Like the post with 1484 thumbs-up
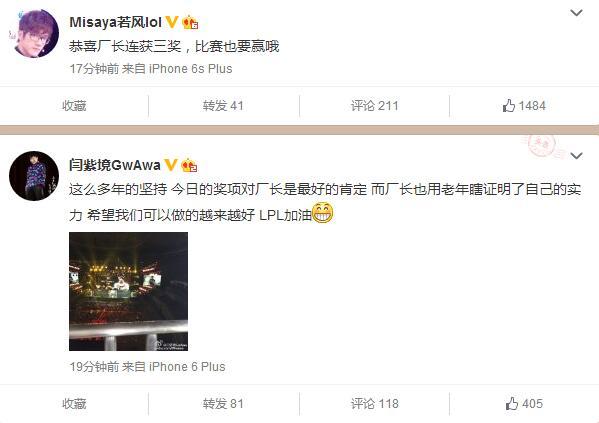The width and height of the screenshot is (599, 423). coord(524,105)
